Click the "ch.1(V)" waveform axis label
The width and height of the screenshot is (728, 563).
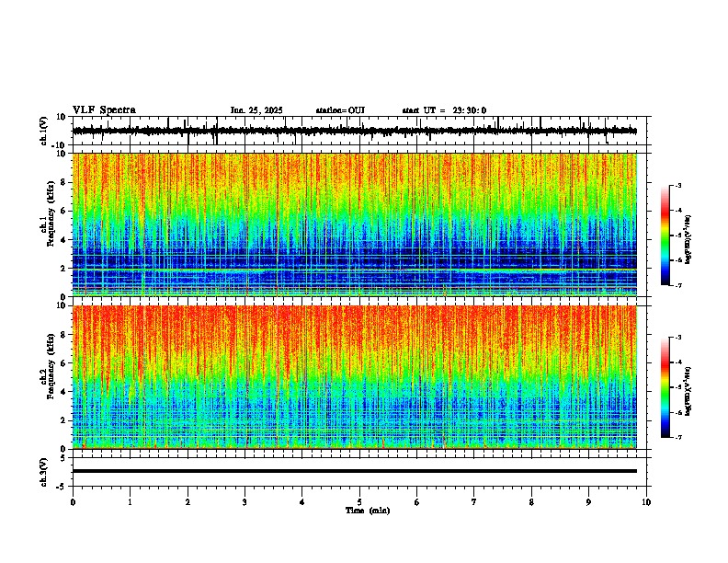coord(44,131)
